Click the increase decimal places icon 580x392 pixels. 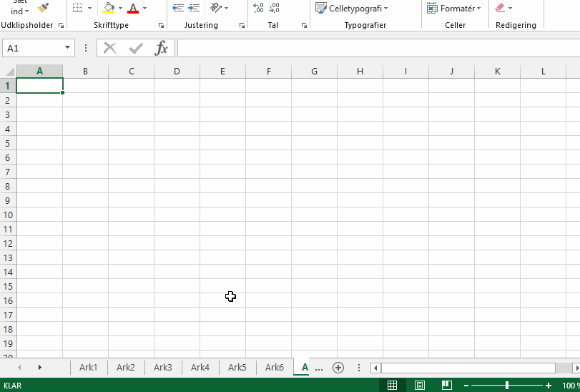pos(258,8)
